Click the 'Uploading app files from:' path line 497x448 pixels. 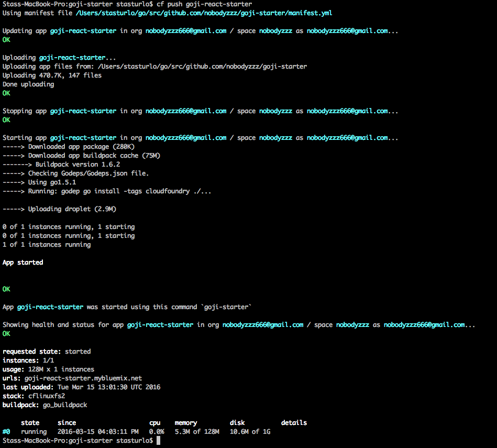[154, 66]
